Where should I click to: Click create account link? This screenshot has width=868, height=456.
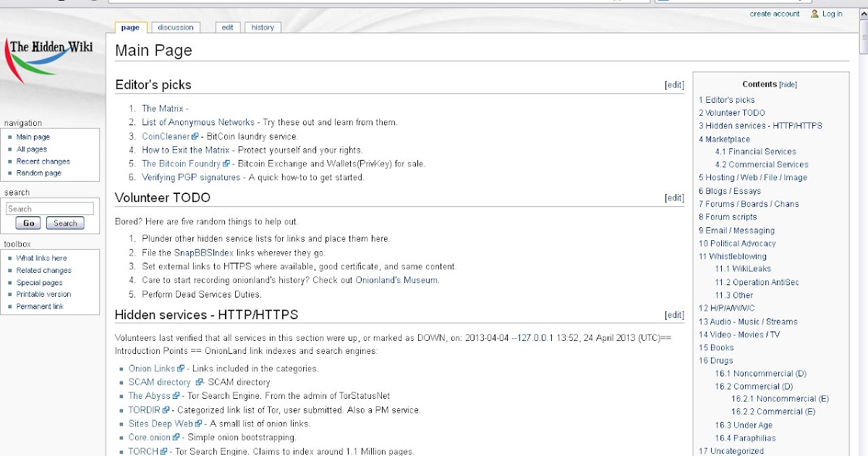tap(775, 14)
